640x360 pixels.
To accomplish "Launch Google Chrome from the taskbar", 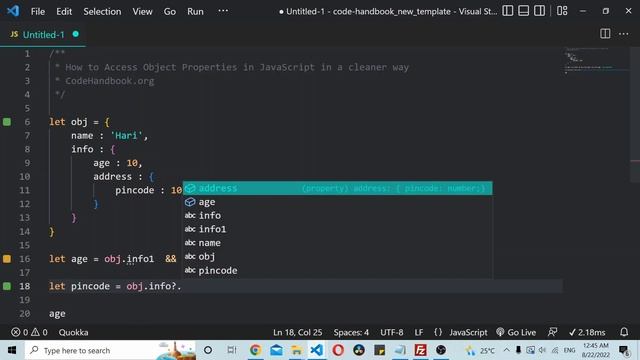I will [256, 350].
